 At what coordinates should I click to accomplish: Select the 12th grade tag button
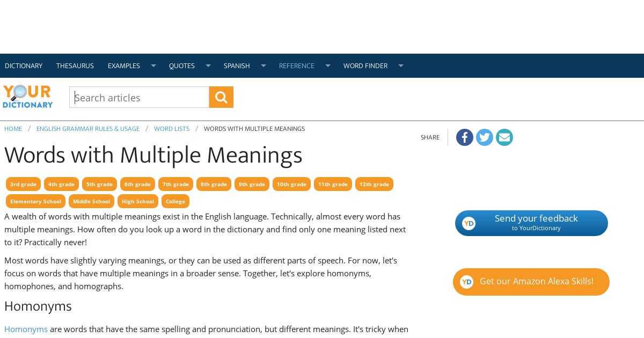coord(374,184)
